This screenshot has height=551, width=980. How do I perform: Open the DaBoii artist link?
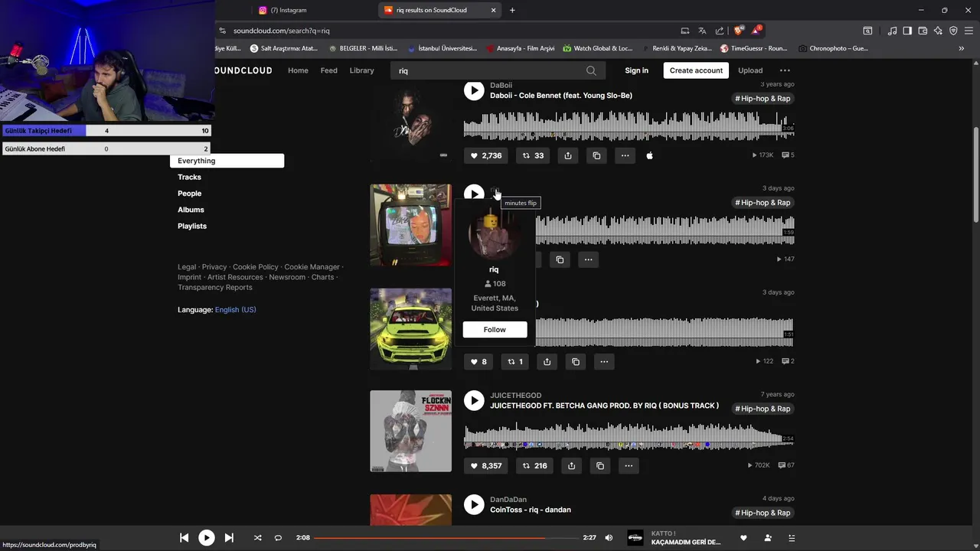(x=501, y=85)
